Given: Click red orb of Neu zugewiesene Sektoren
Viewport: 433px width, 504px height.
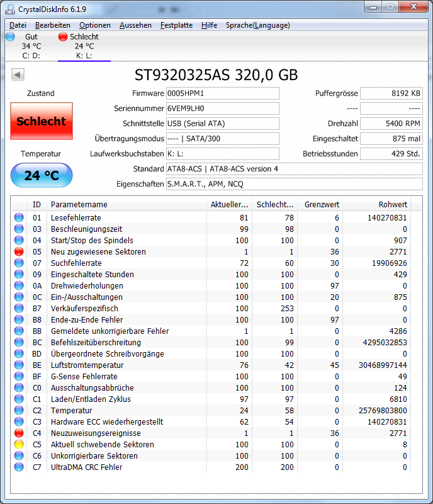Looking at the screenshot, I should (x=19, y=251).
